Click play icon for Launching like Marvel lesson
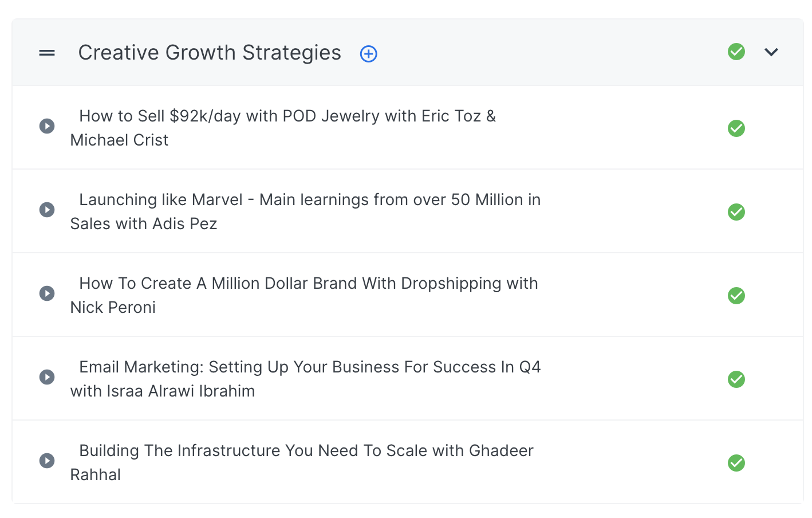 pyautogui.click(x=47, y=210)
